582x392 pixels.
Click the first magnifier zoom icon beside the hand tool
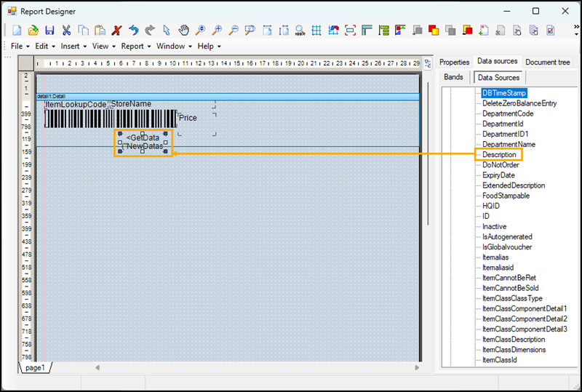200,31
